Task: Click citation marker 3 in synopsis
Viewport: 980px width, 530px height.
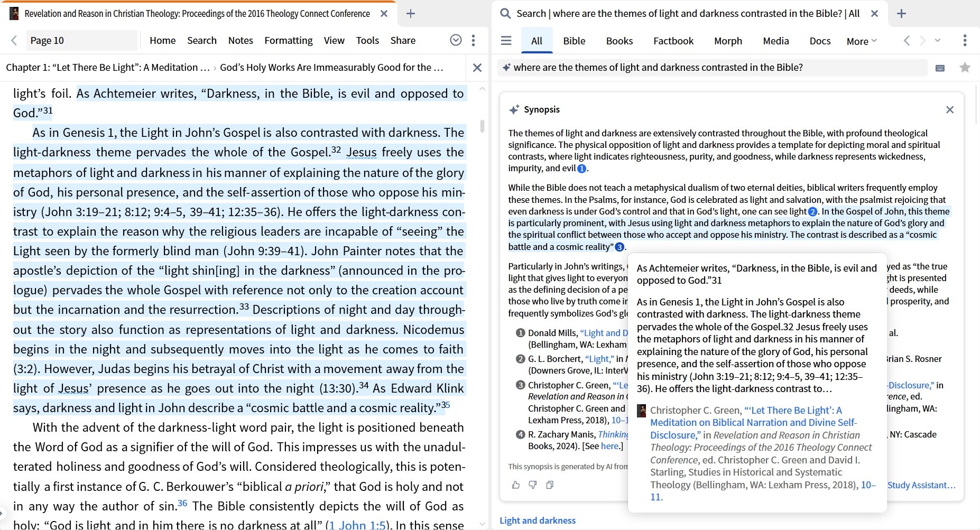Action: point(620,247)
